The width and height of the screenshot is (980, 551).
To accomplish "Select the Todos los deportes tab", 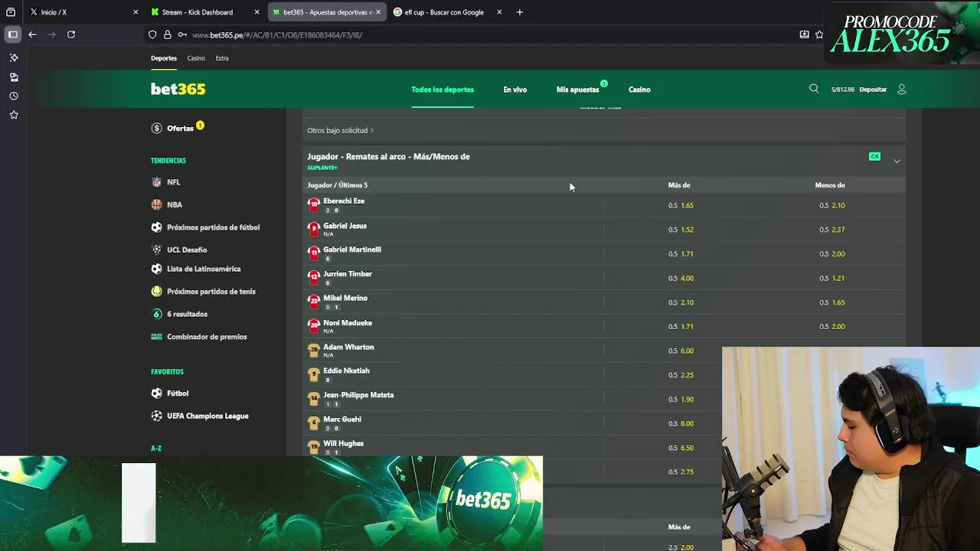I will coord(443,90).
